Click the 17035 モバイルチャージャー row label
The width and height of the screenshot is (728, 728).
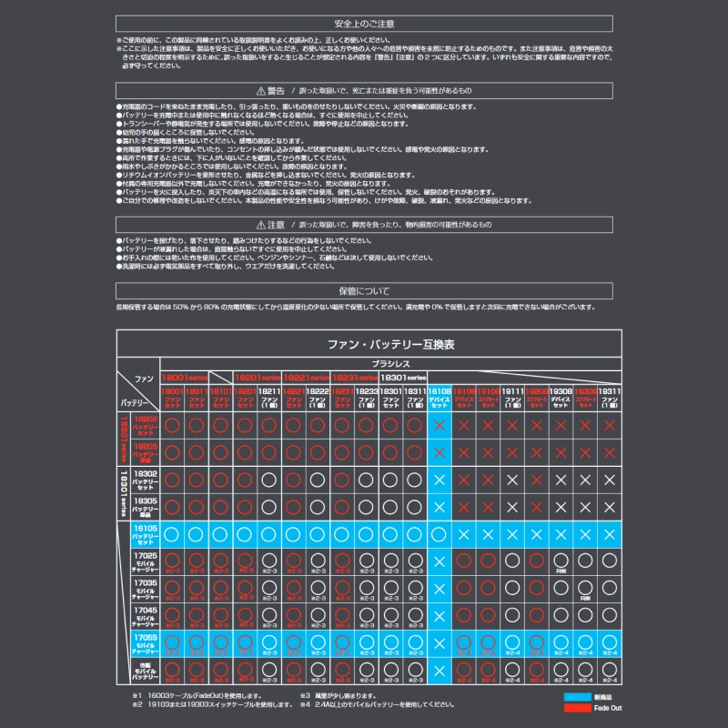146,589
